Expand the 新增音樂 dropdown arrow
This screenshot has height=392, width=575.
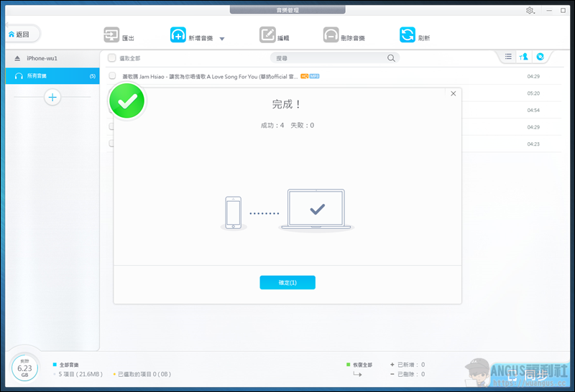point(222,39)
